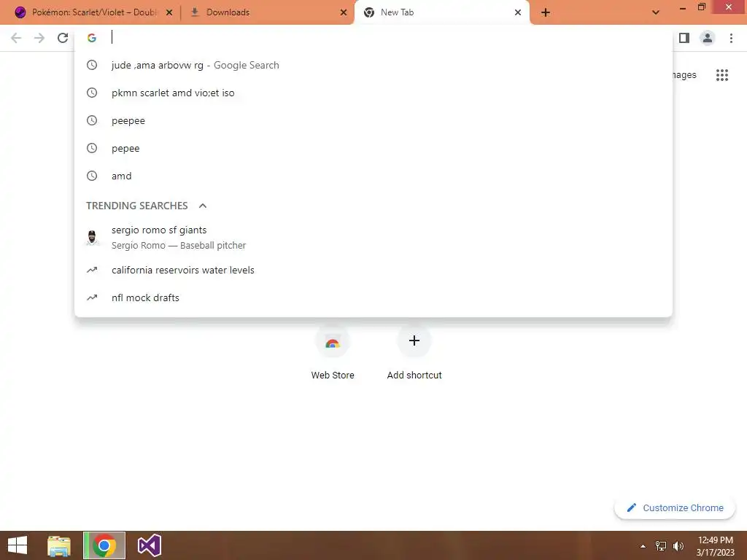Select "california reservoirs water levels" suggestion
The image size is (747, 560).
click(373, 270)
